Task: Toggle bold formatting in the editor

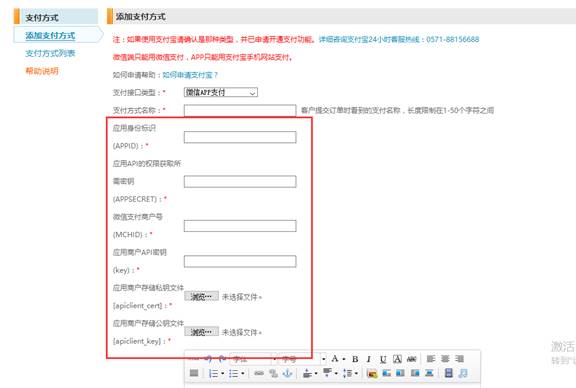Action: point(355,359)
